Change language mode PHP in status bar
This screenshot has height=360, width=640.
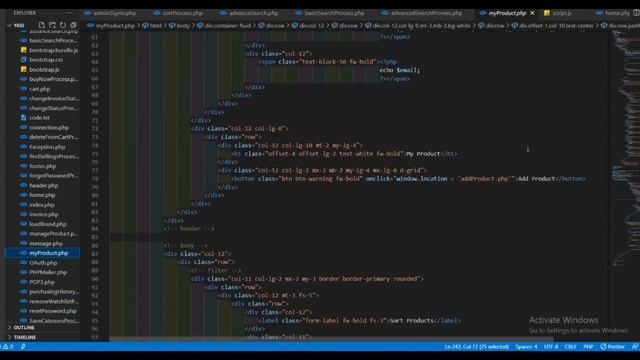(x=588, y=347)
